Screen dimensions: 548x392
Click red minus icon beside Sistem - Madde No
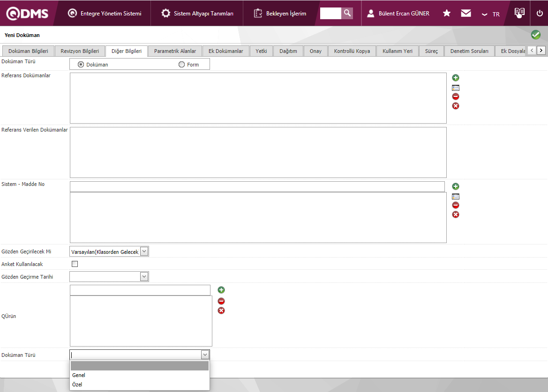click(x=455, y=205)
